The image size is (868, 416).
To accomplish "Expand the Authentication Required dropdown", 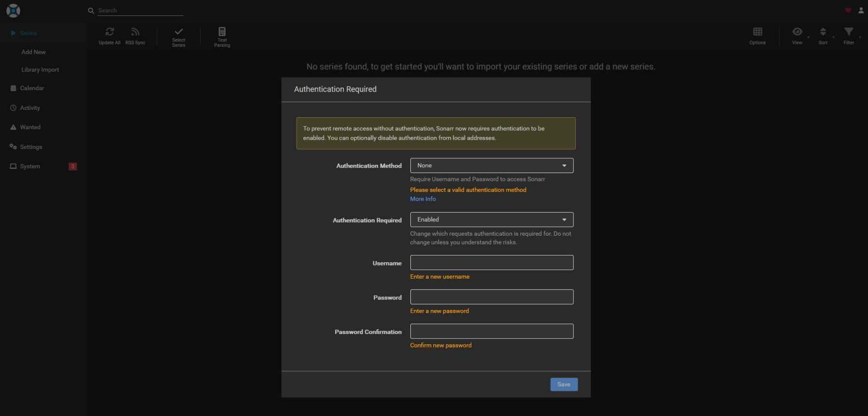I will 491,219.
